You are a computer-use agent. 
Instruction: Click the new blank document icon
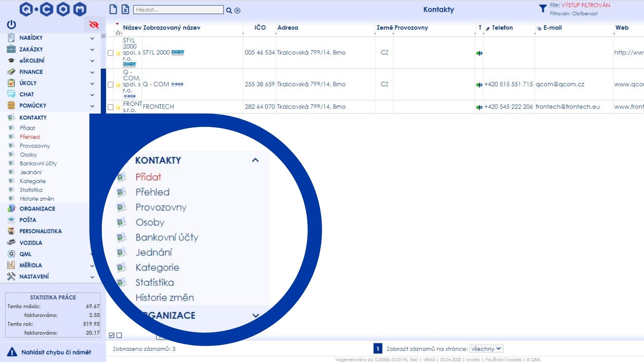click(x=113, y=9)
